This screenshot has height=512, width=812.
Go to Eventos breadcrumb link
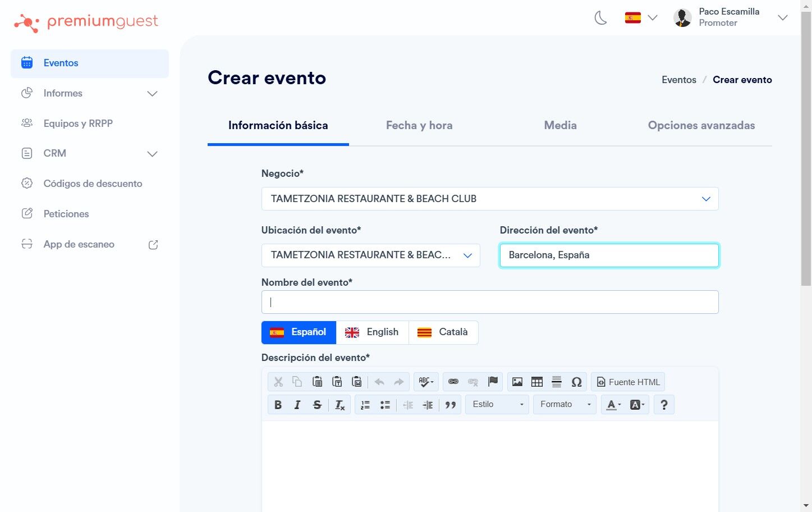click(x=679, y=80)
